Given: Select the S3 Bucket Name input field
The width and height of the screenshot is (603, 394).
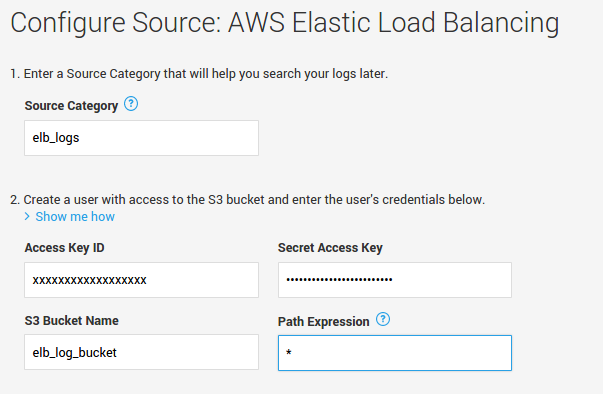Looking at the screenshot, I should (142, 352).
